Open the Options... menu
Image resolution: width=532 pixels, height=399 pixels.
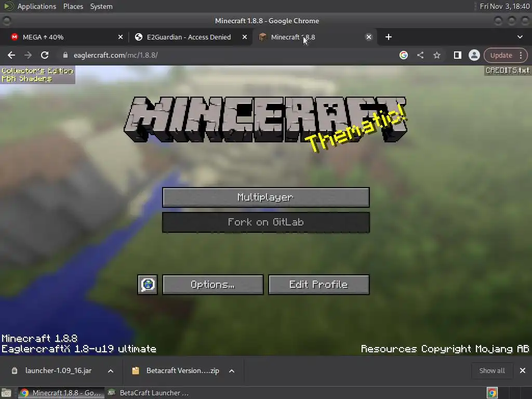point(212,285)
